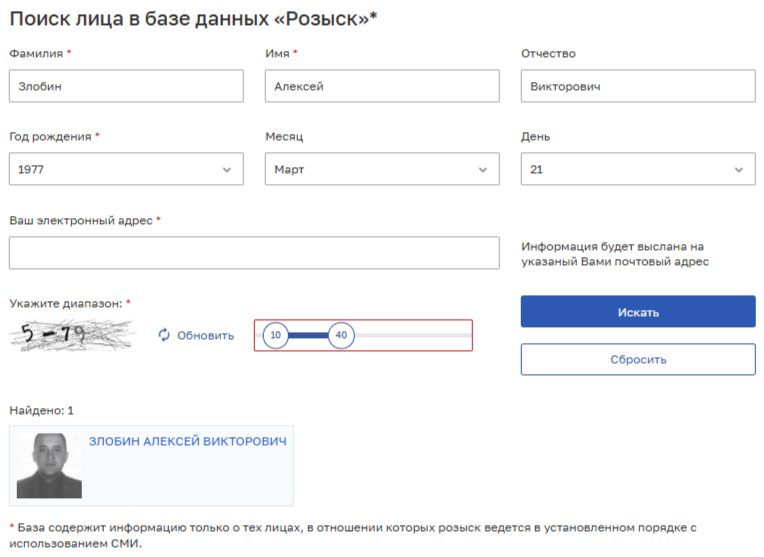The width and height of the screenshot is (764, 557).
Task: Open the day dropdown showing 21
Action: [638, 169]
